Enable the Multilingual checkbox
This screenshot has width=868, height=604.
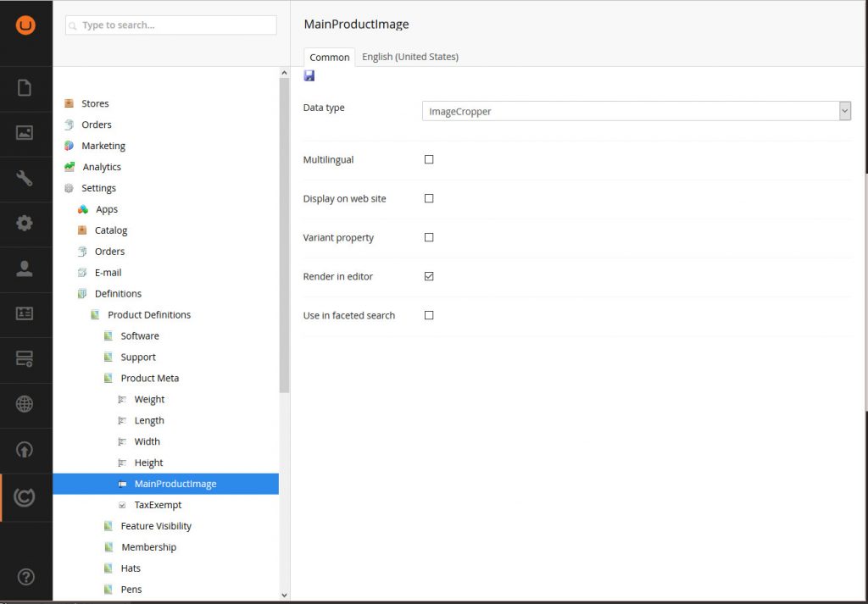pos(429,159)
